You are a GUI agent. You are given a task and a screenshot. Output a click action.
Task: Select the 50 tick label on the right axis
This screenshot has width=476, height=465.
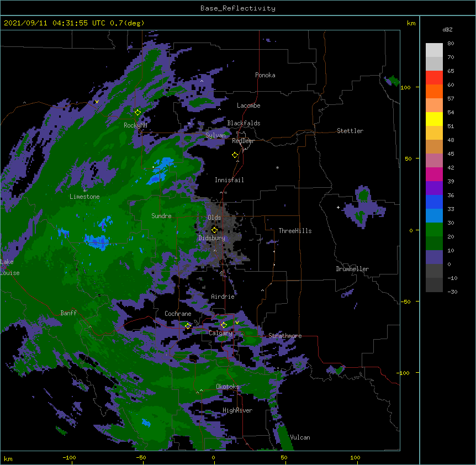(408, 158)
